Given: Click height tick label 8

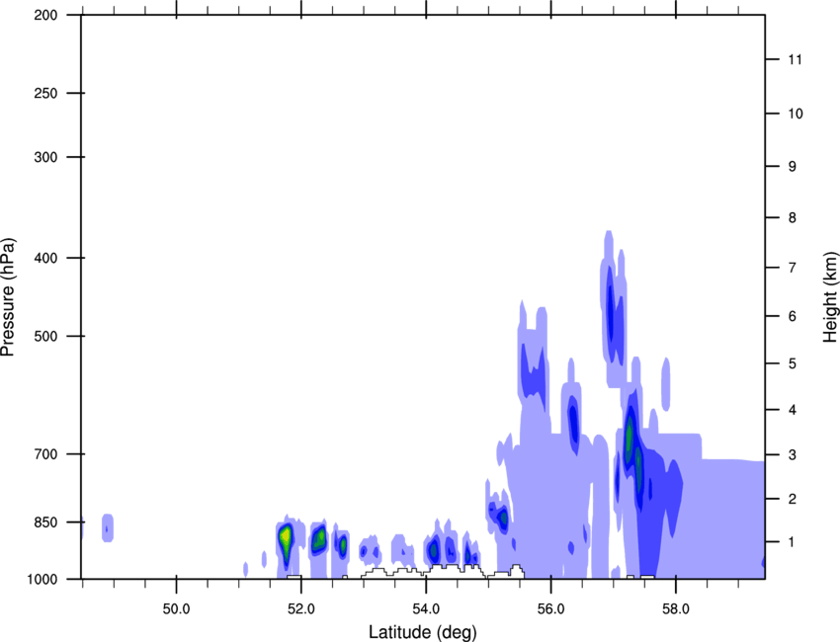Looking at the screenshot, I should (x=793, y=218).
